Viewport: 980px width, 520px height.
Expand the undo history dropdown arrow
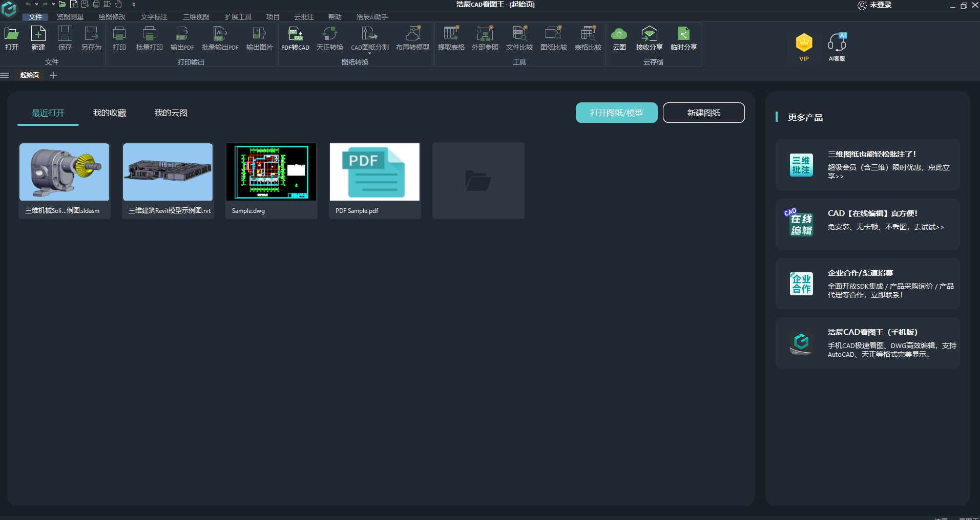(36, 4)
